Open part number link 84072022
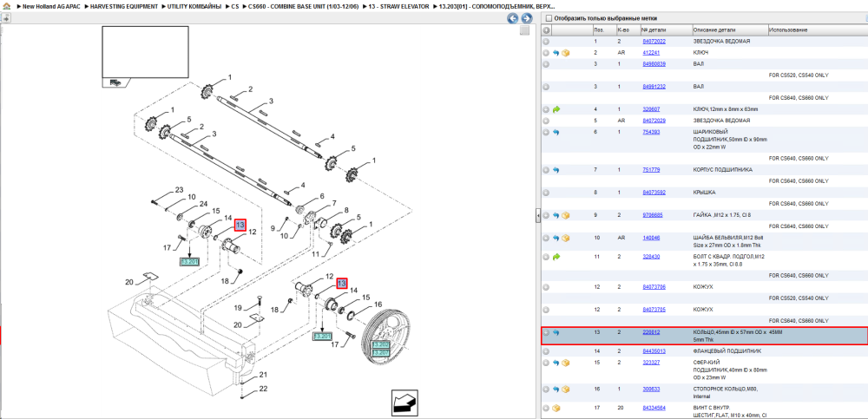The image size is (868, 419). (654, 42)
